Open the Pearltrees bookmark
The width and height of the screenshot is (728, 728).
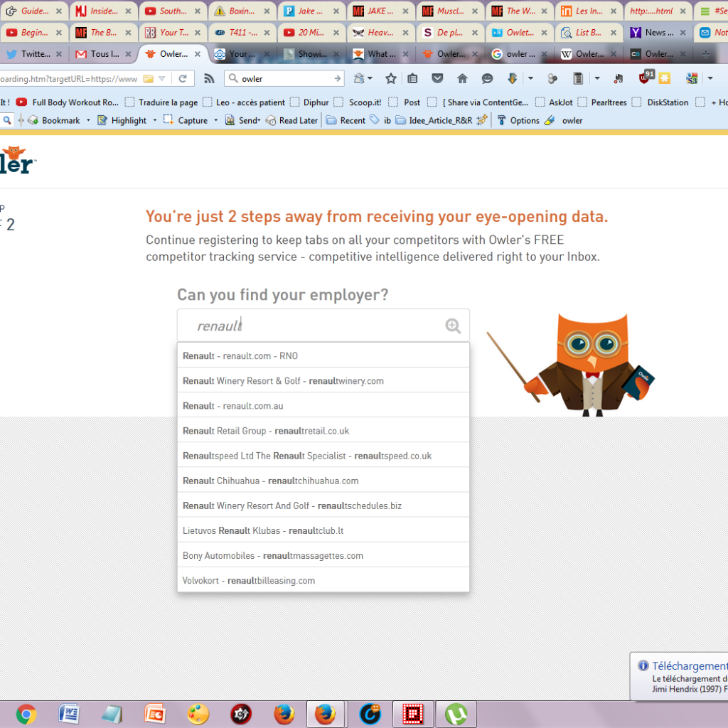pos(602,102)
